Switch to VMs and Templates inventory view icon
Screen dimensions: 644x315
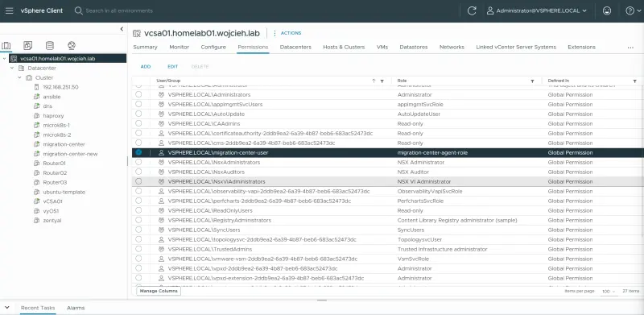(x=28, y=45)
